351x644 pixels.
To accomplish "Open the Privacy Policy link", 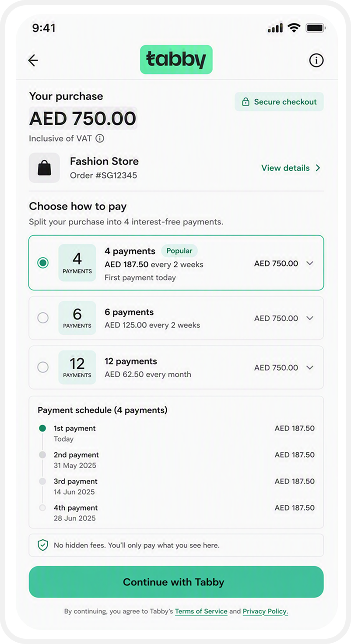I will [265, 612].
